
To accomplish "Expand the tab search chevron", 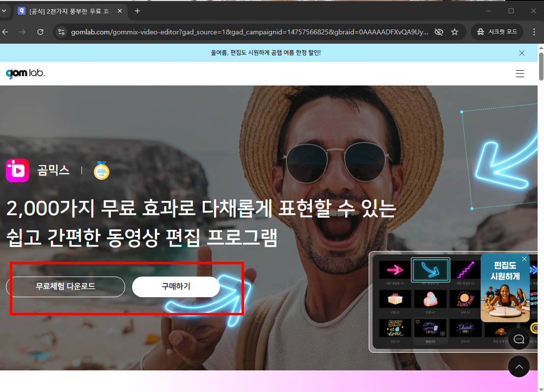I will click(5, 10).
